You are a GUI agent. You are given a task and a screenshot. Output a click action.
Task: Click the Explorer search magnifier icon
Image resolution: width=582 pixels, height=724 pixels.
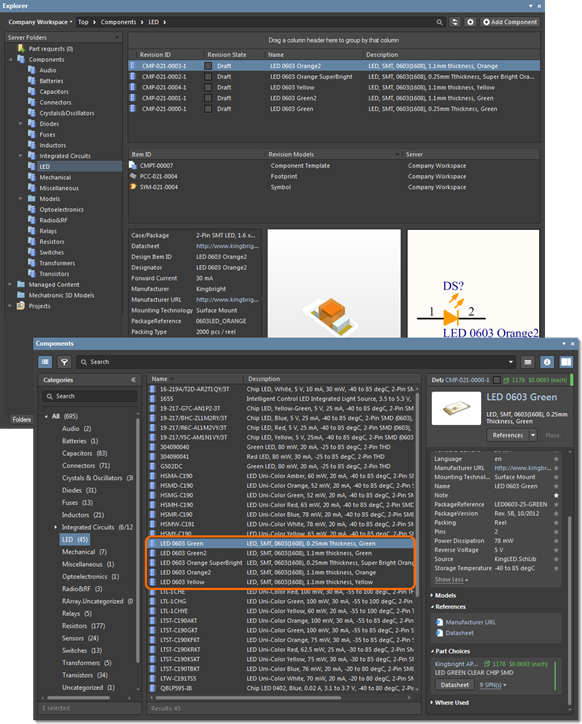click(439, 22)
